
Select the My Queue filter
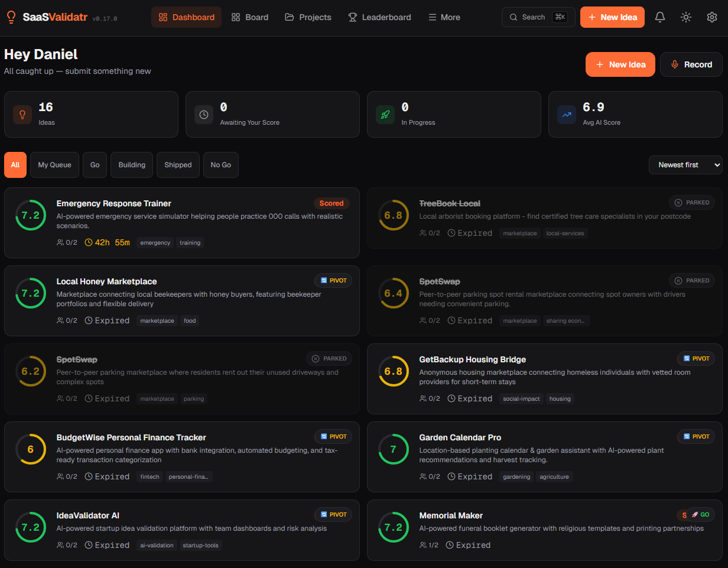pos(54,165)
